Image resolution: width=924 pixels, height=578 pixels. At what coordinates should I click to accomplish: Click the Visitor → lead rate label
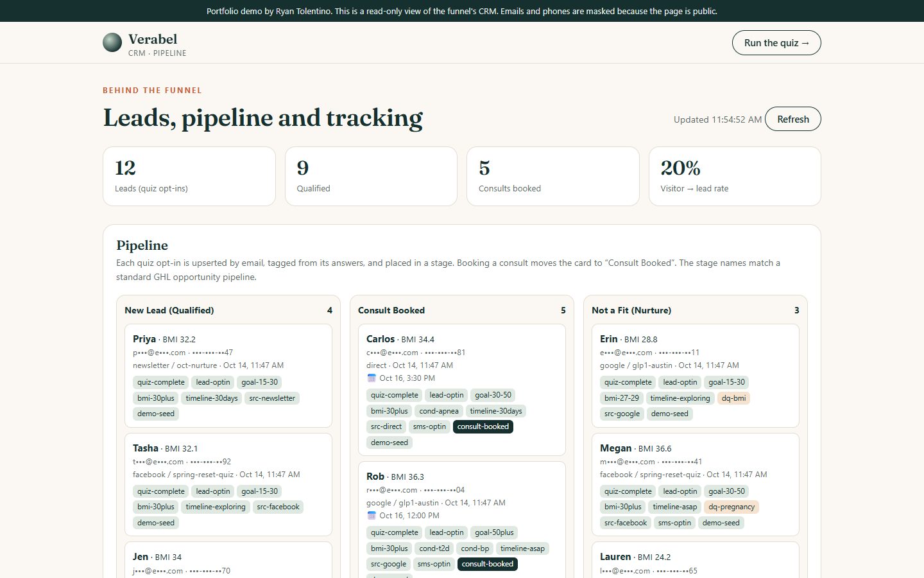point(694,189)
